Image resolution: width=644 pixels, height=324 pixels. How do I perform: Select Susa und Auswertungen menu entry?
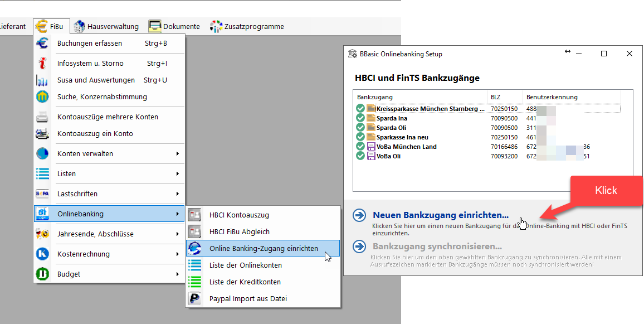pos(109,80)
